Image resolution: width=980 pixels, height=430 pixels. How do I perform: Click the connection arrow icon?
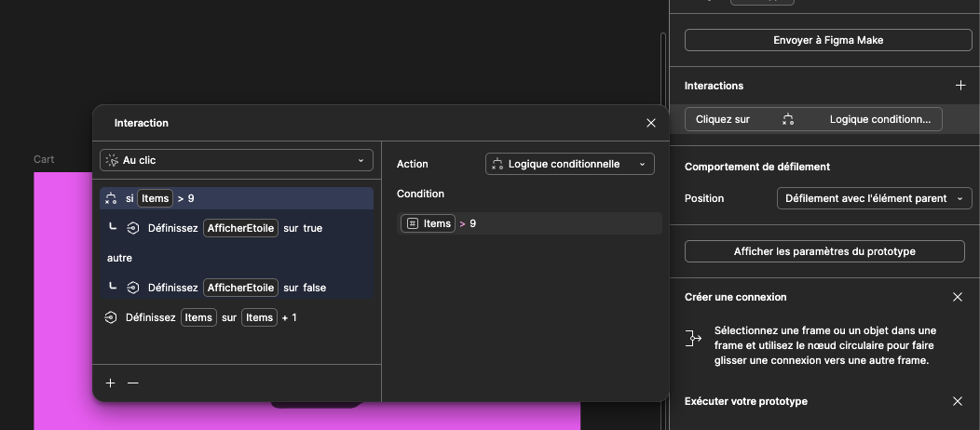[x=693, y=338]
